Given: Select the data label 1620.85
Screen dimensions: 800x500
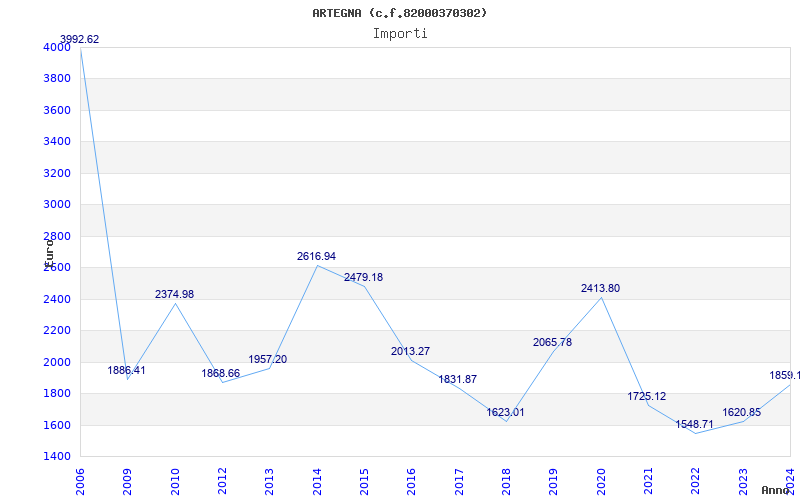Looking at the screenshot, I should pos(741,413).
